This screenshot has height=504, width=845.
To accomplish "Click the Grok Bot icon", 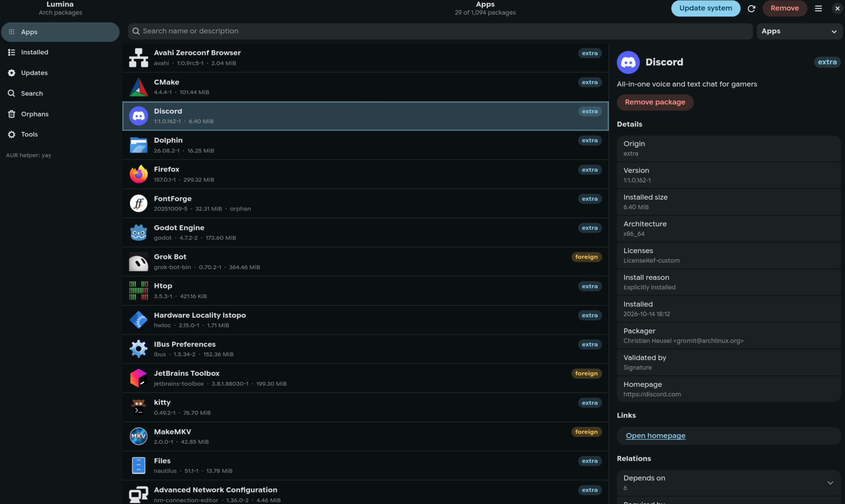I will 138,262.
